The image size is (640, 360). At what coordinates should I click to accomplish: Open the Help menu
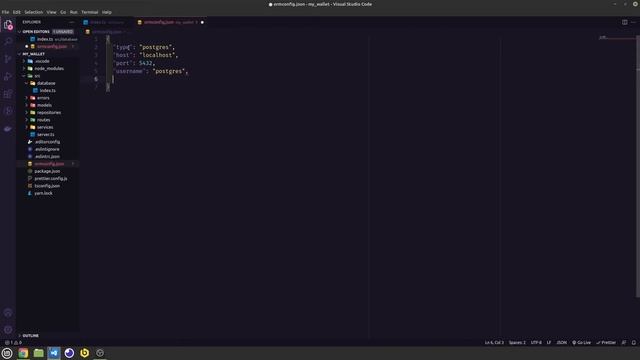[107, 12]
